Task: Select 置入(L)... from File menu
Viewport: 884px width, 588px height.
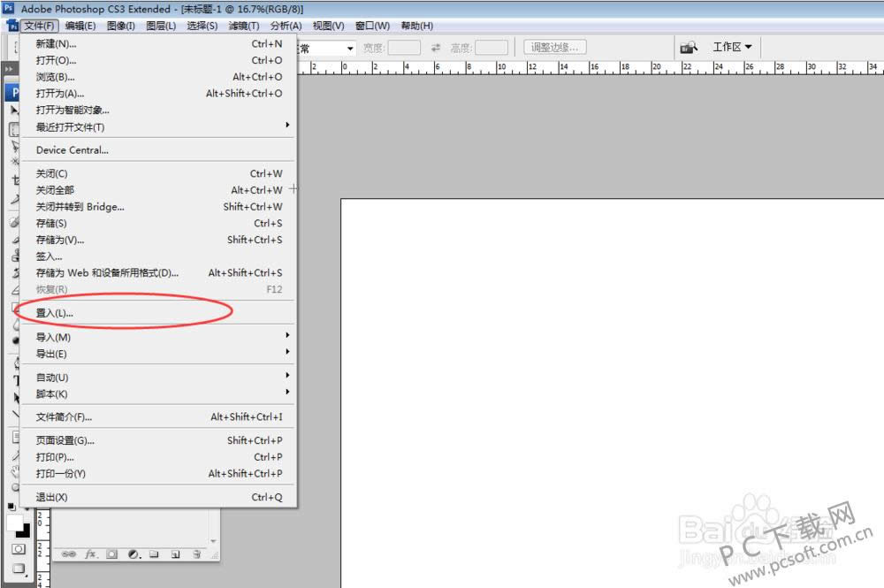Action: point(55,313)
